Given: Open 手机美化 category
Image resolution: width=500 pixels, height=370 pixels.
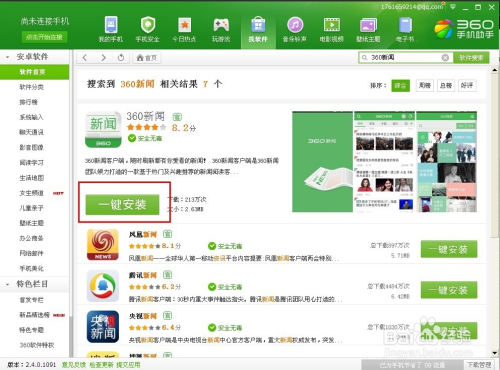Looking at the screenshot, I should tap(32, 268).
